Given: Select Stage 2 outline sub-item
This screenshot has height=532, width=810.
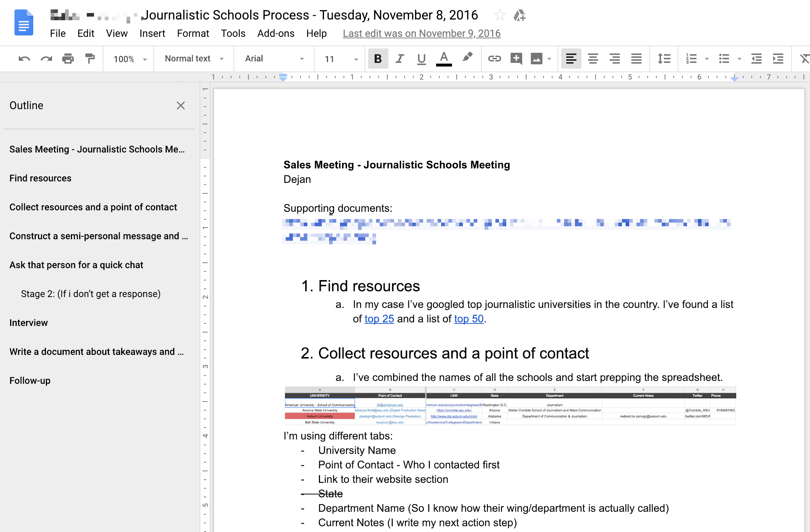Looking at the screenshot, I should tap(91, 294).
